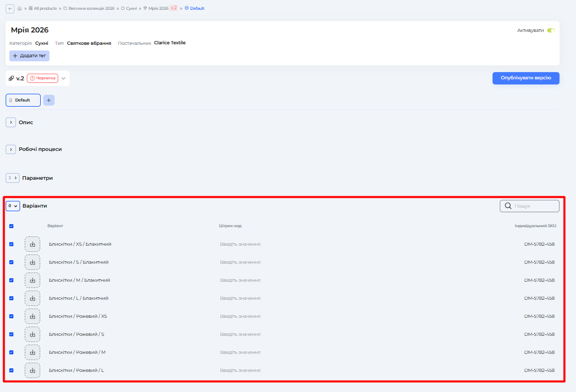Toggle the Активувати switch
This screenshot has width=576, height=392.
pos(551,30)
